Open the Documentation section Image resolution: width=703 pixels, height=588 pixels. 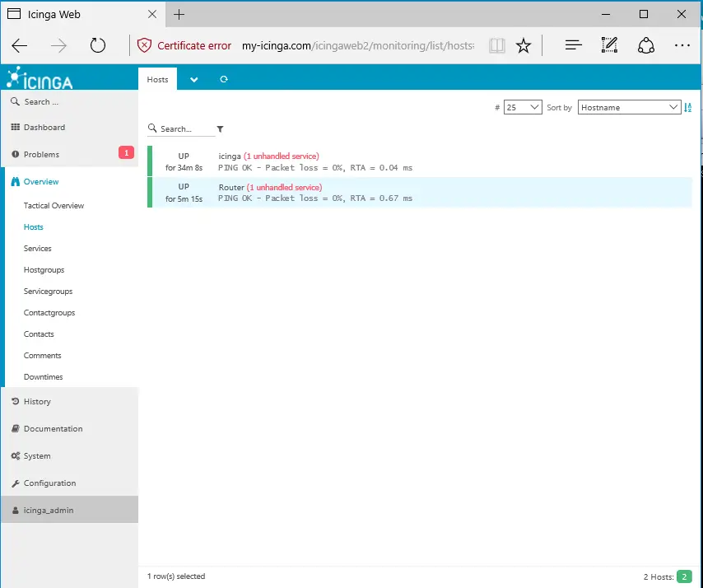pos(52,428)
